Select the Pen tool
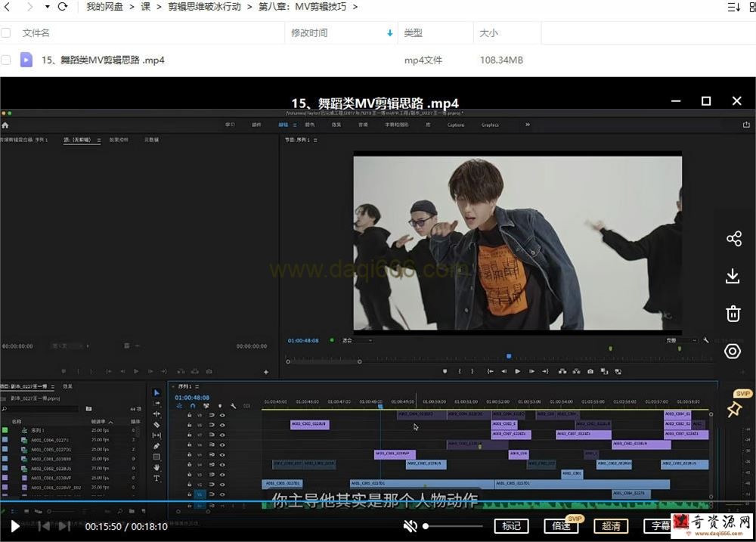 156,446
